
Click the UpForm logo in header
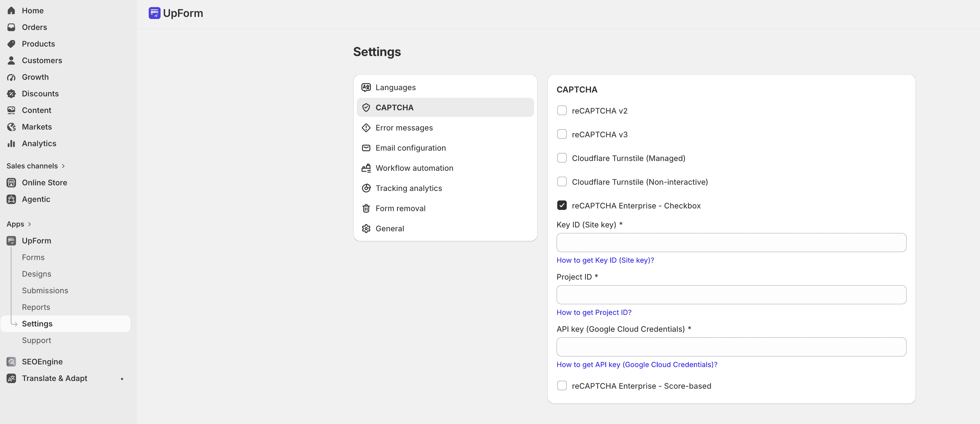click(x=154, y=13)
